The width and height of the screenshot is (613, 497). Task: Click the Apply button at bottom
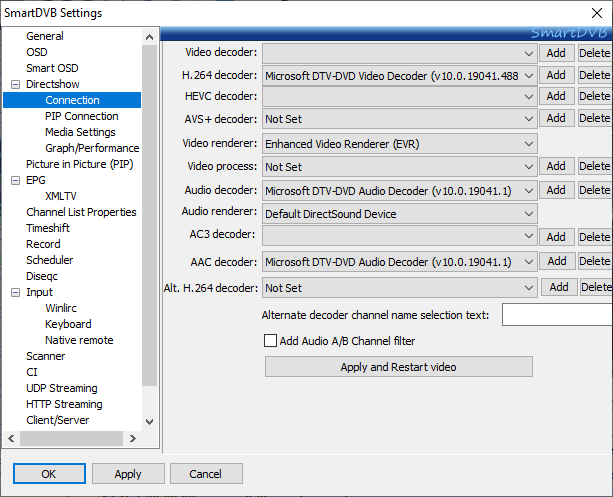pyautogui.click(x=128, y=474)
